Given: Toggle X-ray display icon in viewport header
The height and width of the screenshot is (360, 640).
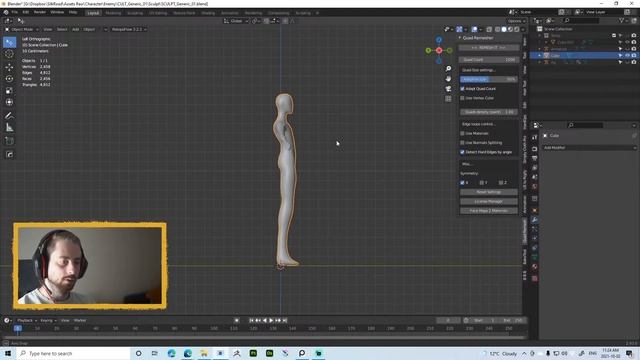Looking at the screenshot, I should [489, 29].
